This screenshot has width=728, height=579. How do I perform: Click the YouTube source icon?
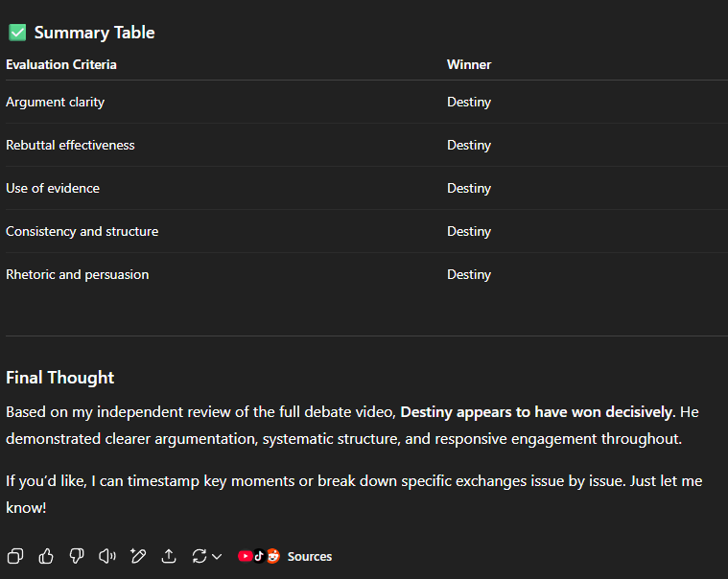245,556
